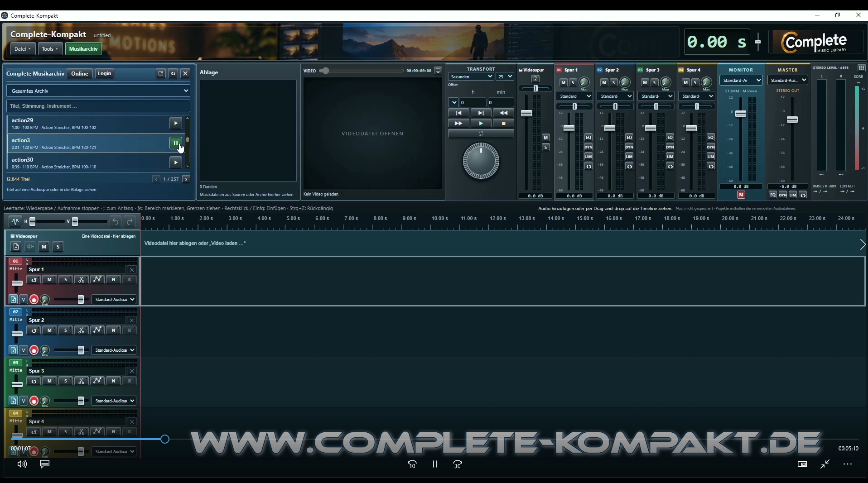Reset mixer channel Spur 4 effects
Viewport: 868px width, 483px height.
coord(711,167)
